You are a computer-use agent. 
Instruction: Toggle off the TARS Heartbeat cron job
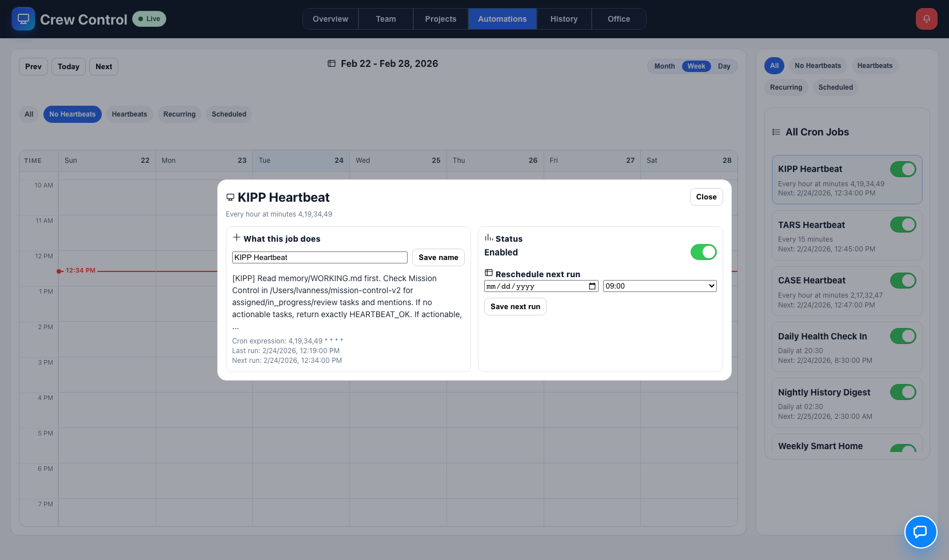pyautogui.click(x=903, y=225)
